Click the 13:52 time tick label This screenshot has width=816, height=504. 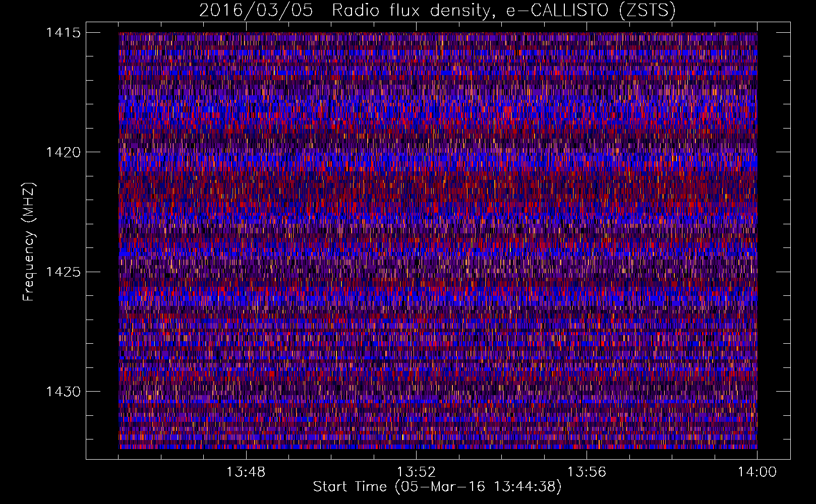[x=417, y=472]
